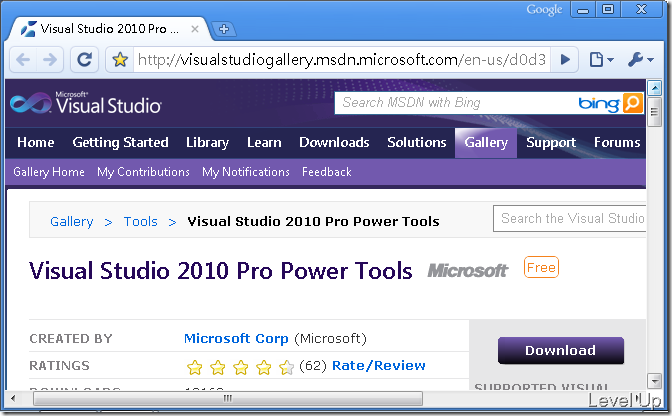Screen dimensions: 672x416
Task: Click the horizontal scrollbar thumb
Action: (228, 398)
